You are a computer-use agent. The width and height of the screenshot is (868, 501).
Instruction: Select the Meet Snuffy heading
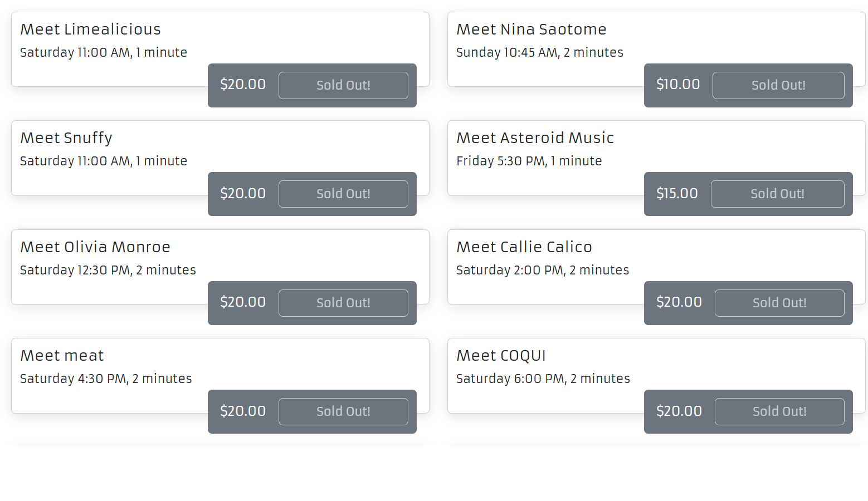click(66, 137)
